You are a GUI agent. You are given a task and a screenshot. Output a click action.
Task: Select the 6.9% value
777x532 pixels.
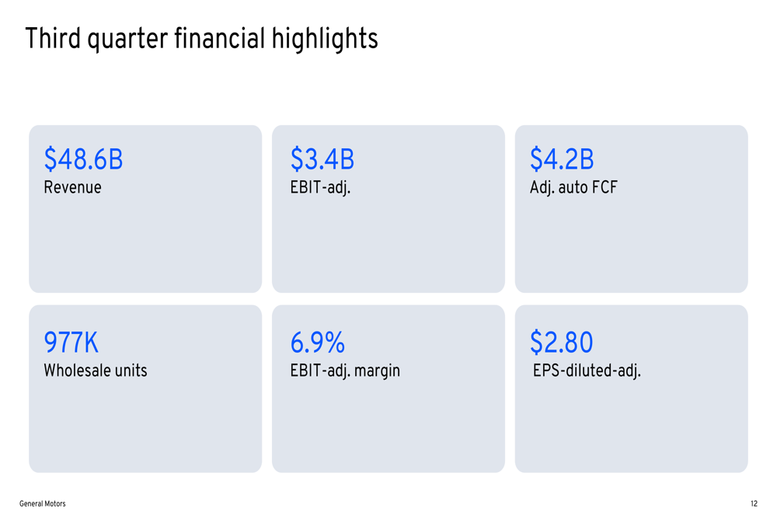pyautogui.click(x=317, y=342)
